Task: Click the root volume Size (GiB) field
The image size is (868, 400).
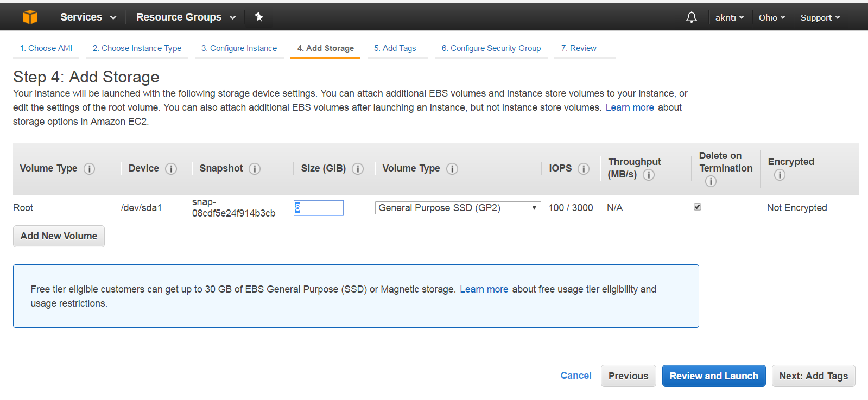Action: click(x=319, y=208)
